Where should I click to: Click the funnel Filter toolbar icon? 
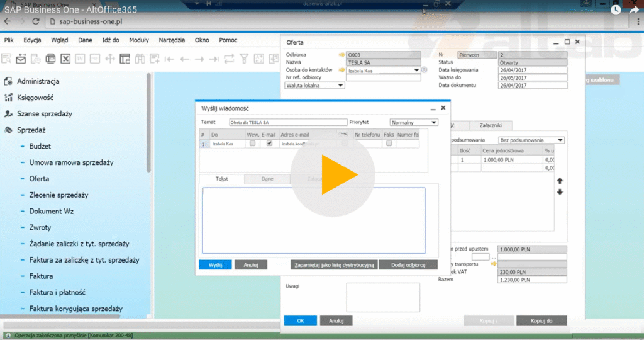tap(244, 59)
